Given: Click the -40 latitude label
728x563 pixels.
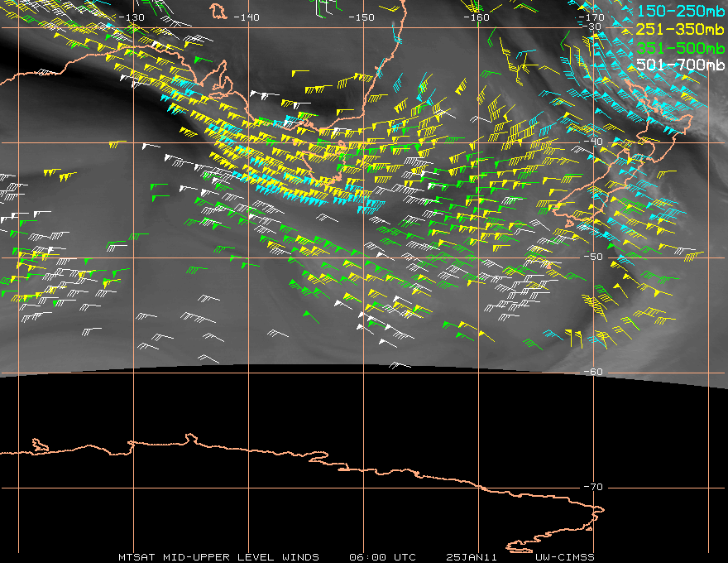Looking at the screenshot, I should point(592,142).
